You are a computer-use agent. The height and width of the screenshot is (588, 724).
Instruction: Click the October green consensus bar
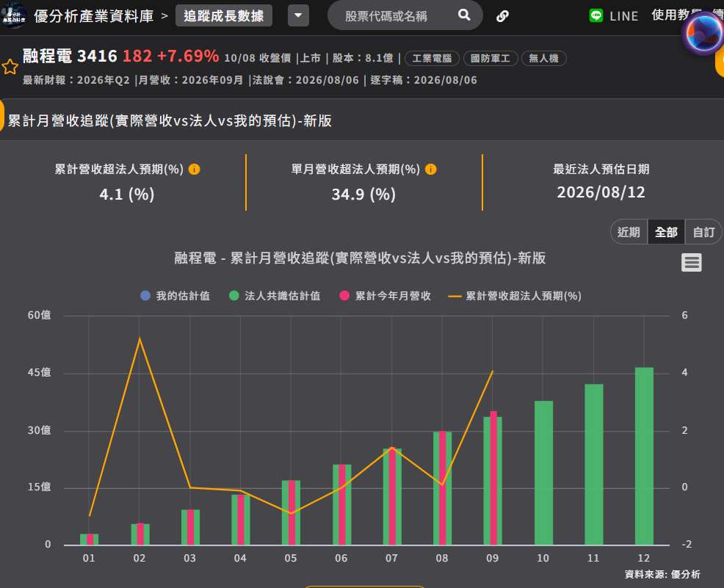(543, 473)
